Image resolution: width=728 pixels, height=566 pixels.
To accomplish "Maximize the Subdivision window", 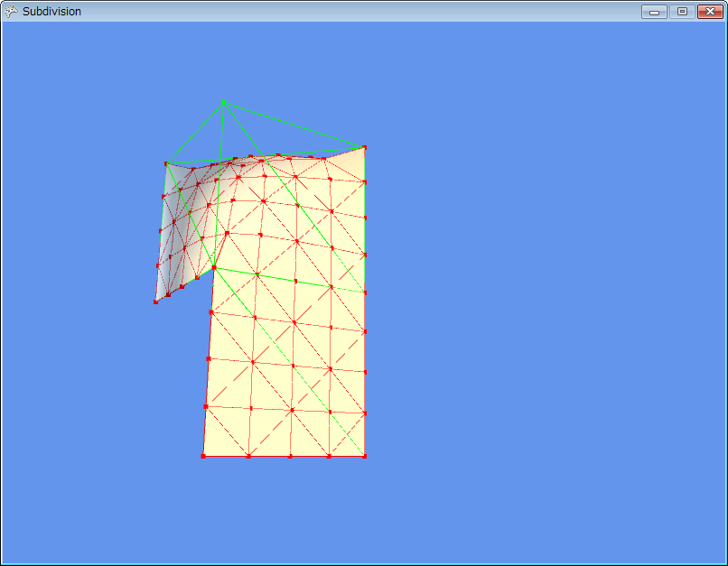I will point(682,12).
